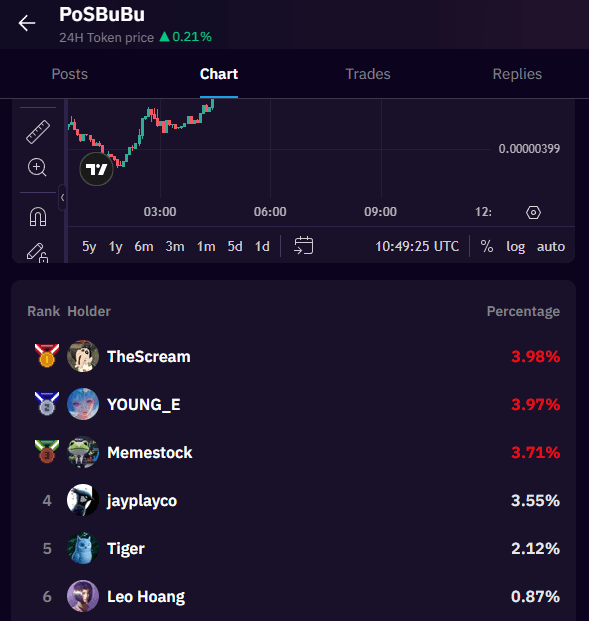Image resolution: width=589 pixels, height=621 pixels.
Task: Open the Replies tab
Action: pyautogui.click(x=517, y=74)
